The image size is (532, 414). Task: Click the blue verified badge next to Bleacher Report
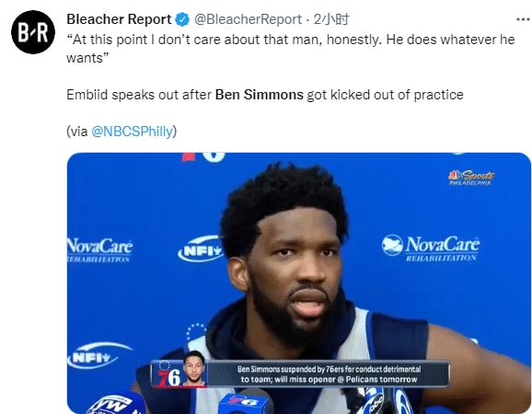tap(182, 19)
